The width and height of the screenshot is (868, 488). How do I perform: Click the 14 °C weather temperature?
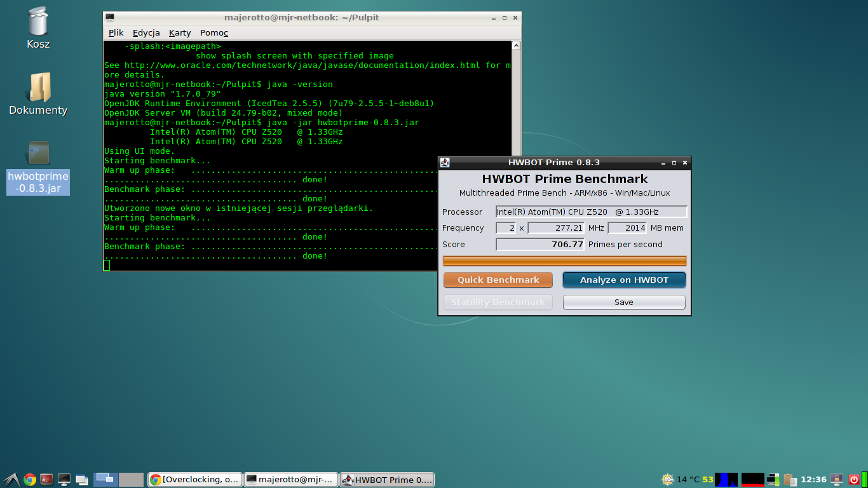(688, 480)
